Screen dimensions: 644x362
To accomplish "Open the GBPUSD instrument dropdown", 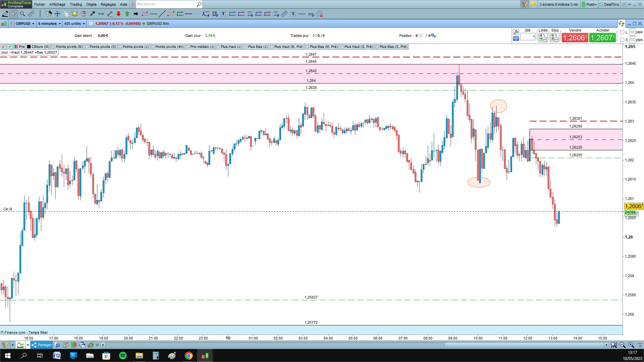I will pos(25,23).
